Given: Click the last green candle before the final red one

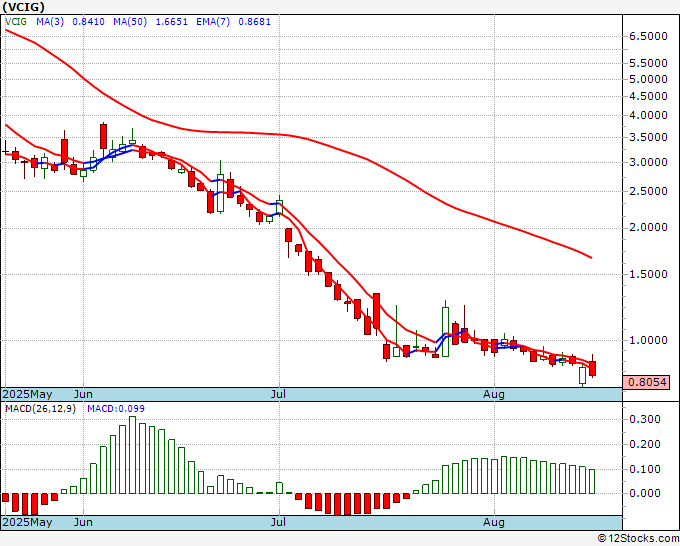Looking at the screenshot, I should tap(582, 376).
